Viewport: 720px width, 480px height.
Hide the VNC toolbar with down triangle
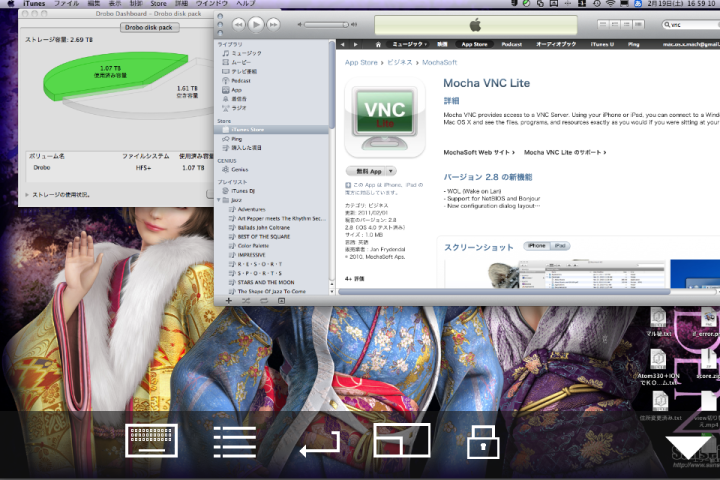687,447
